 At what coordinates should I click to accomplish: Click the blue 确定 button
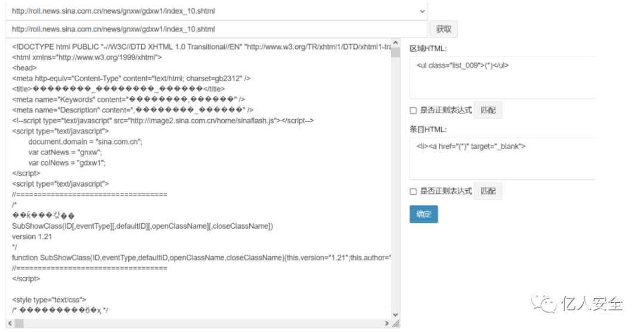423,214
